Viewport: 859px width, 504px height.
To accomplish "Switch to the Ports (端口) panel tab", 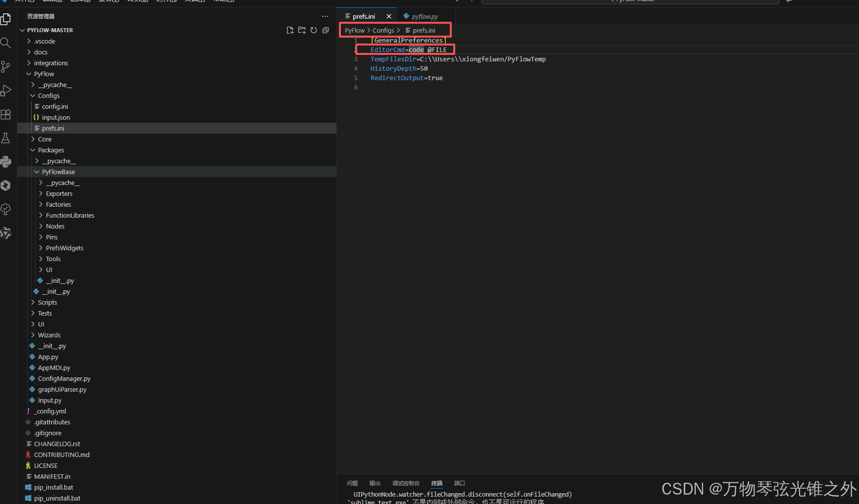I will point(460,483).
